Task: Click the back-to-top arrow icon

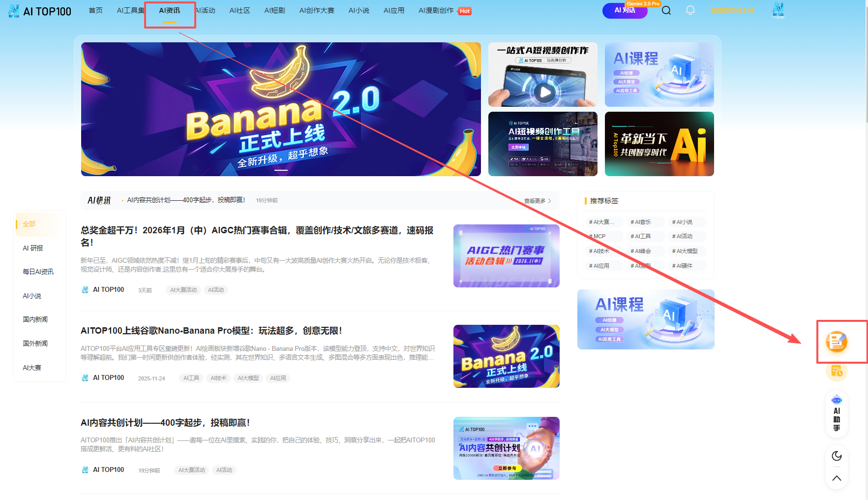Action: point(836,478)
